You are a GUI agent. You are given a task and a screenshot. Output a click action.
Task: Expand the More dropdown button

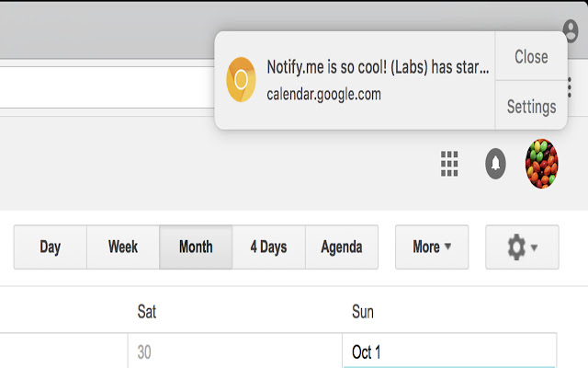point(432,247)
